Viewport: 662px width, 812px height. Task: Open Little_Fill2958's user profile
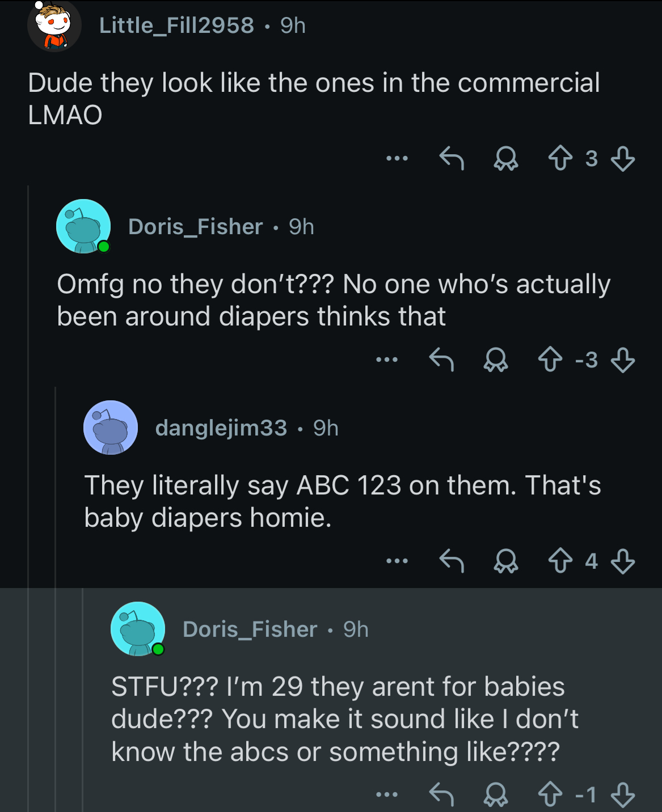[x=176, y=25]
